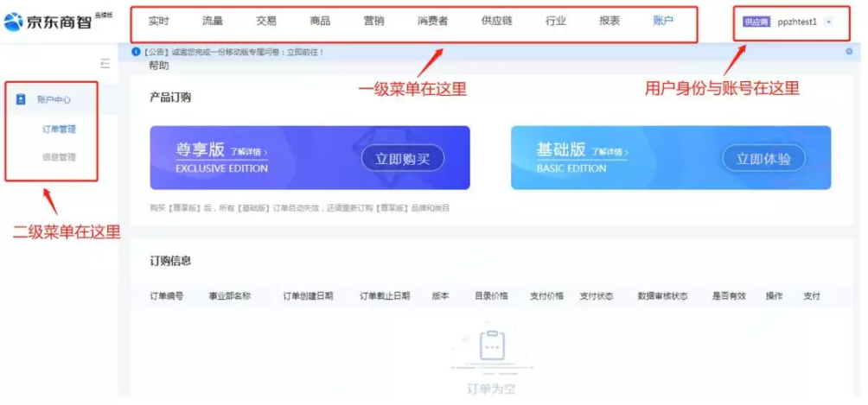Image resolution: width=868 pixels, height=405 pixels.
Task: Click the 操作 column header
Action: [774, 296]
